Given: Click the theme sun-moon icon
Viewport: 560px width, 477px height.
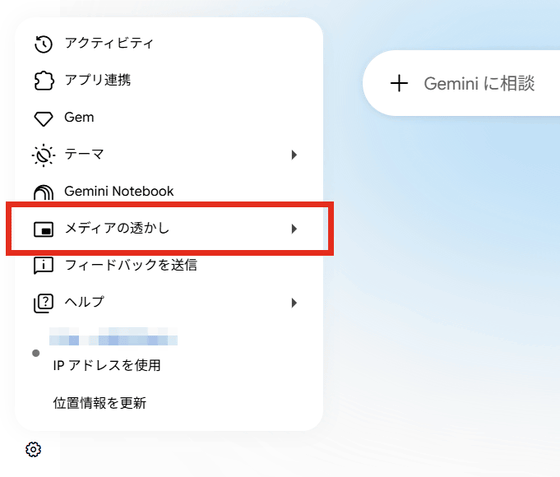Looking at the screenshot, I should (43, 155).
